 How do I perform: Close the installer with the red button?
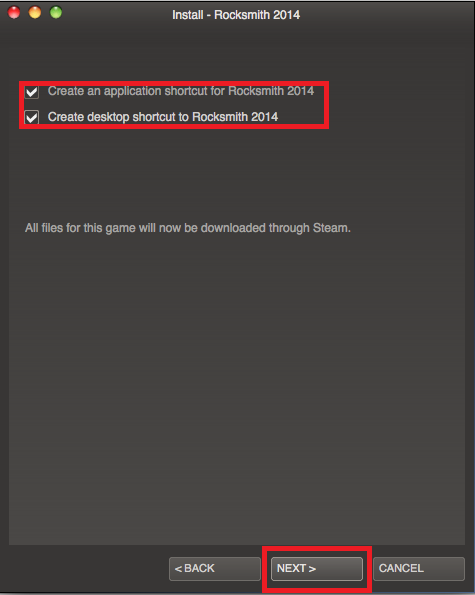(14, 13)
